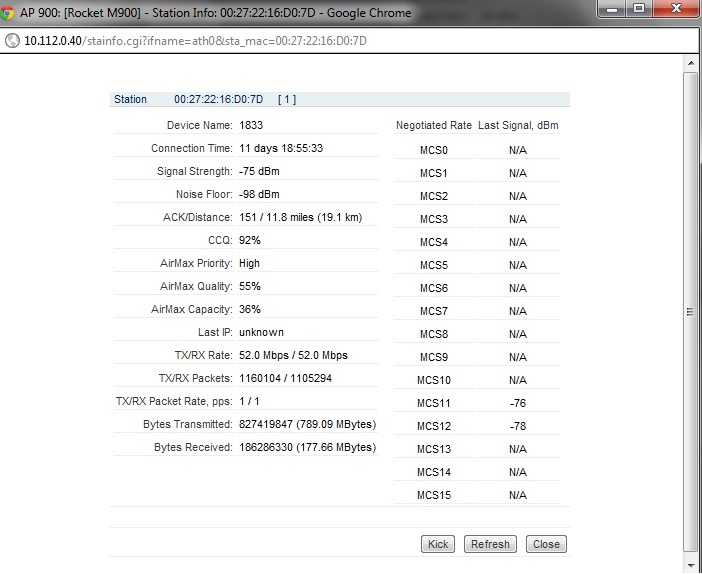This screenshot has height=574, width=702.
Task: Click the scrollbar up arrow
Action: [691, 63]
